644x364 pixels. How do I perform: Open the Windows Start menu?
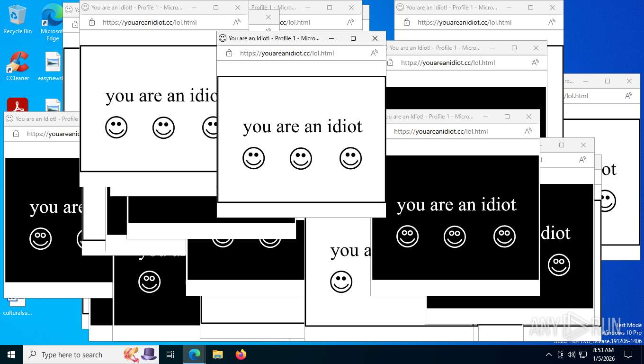[11, 355]
